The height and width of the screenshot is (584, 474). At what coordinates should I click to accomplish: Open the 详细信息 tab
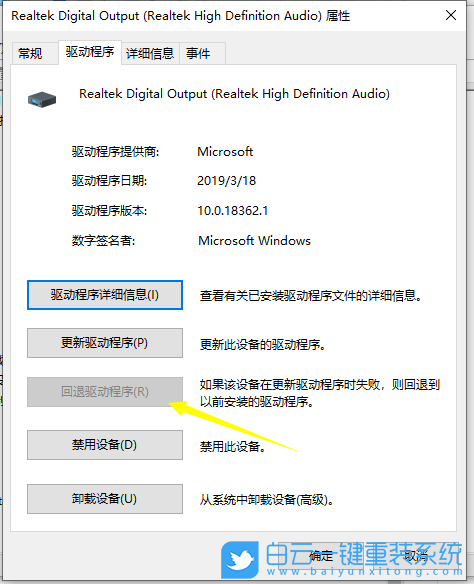pos(150,53)
